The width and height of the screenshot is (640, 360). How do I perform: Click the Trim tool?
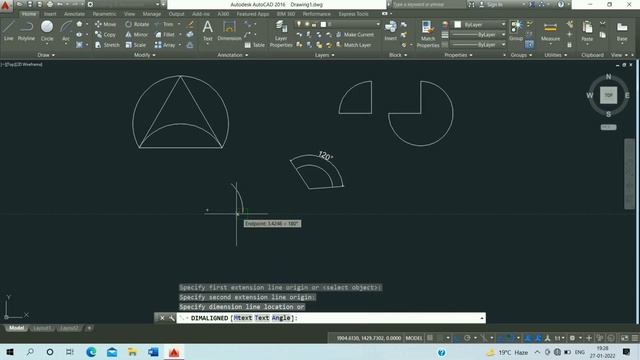164,24
